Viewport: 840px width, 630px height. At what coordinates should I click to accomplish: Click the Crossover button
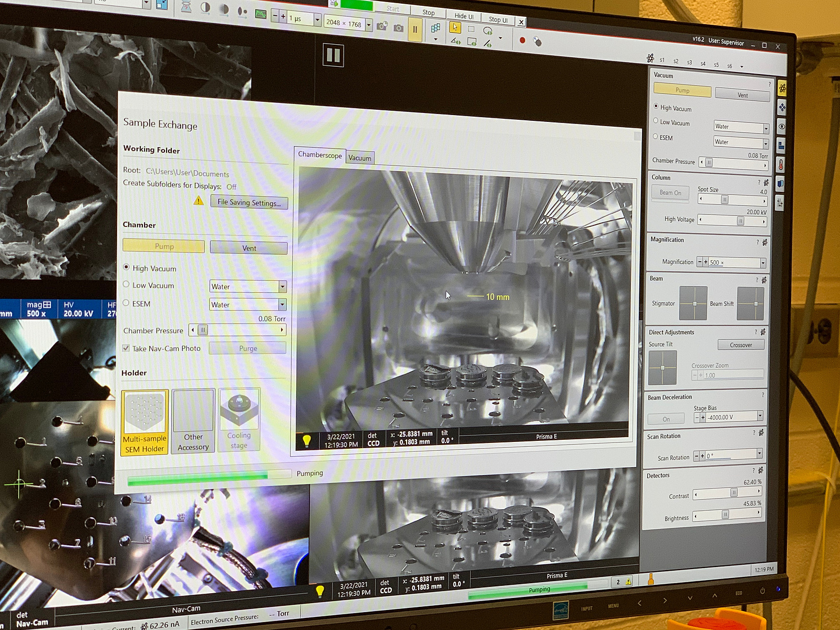coord(741,345)
